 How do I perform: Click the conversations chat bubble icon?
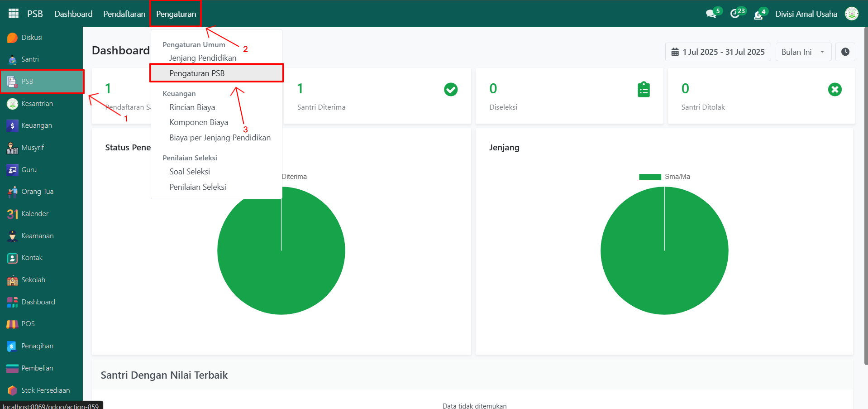pyautogui.click(x=711, y=14)
